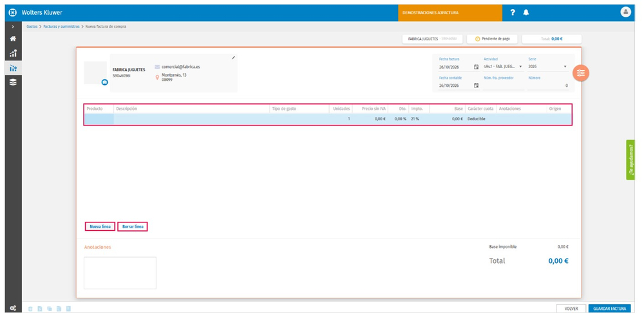This screenshot has width=644, height=317.
Task: Open the Wolters Kluwer logo menu
Action: click(13, 13)
